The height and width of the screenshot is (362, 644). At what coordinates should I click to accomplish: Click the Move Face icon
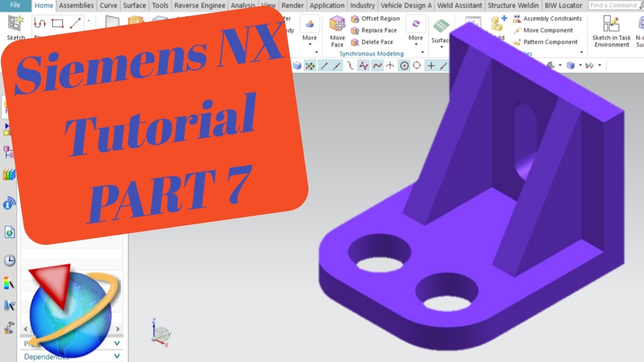(338, 32)
